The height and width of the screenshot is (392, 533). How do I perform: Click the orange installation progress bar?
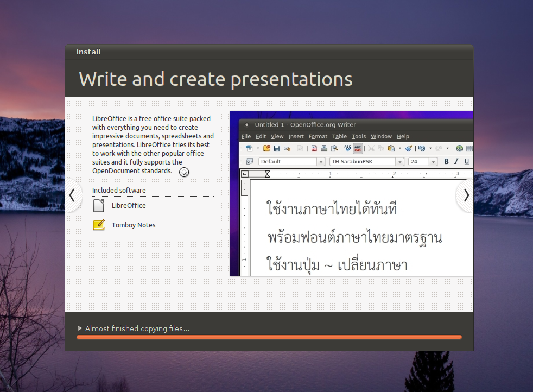pos(269,337)
